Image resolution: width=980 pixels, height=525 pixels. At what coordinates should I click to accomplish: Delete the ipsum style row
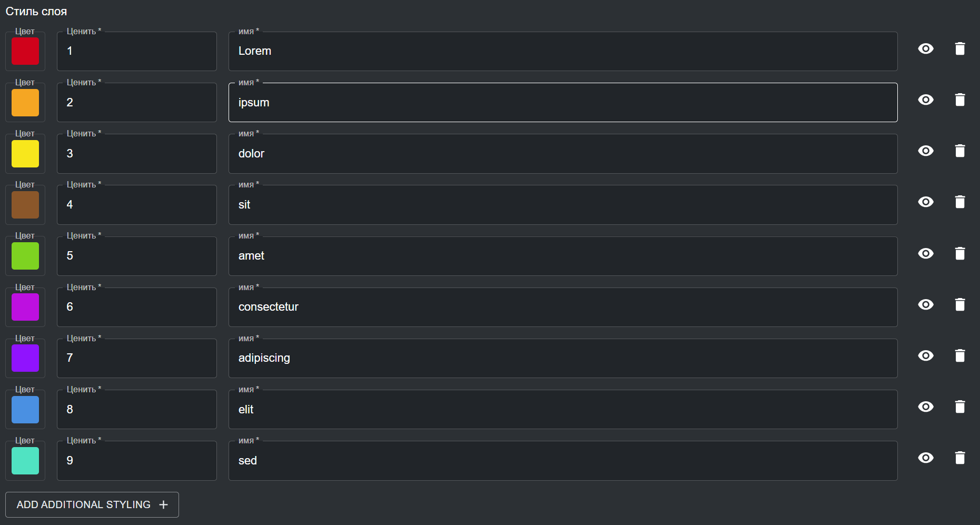click(x=960, y=100)
